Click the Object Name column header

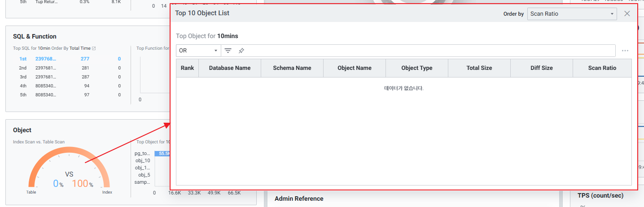354,68
